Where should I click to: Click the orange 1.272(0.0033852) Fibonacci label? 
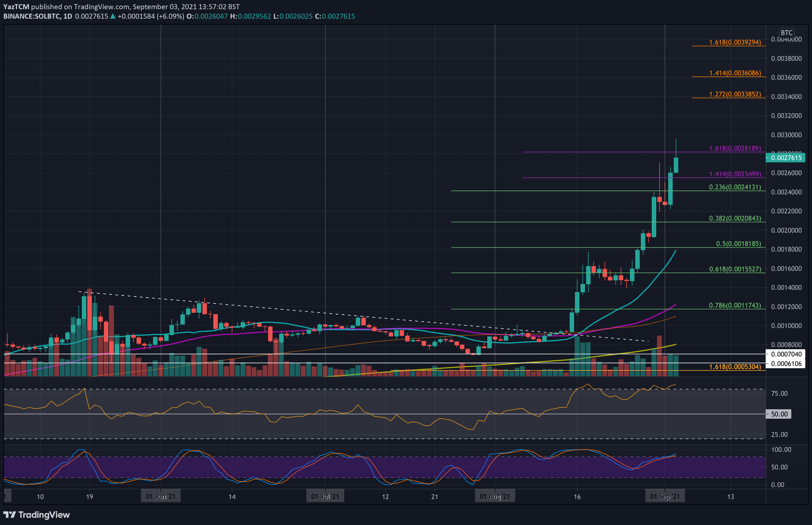pos(735,95)
